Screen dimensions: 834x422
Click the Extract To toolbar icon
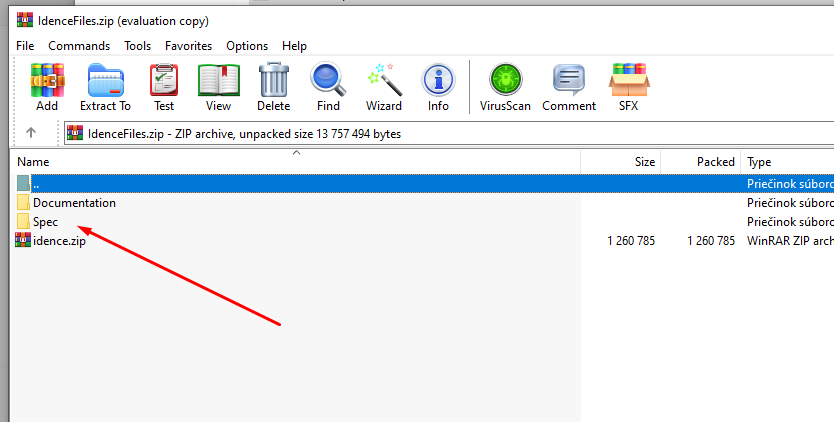105,87
